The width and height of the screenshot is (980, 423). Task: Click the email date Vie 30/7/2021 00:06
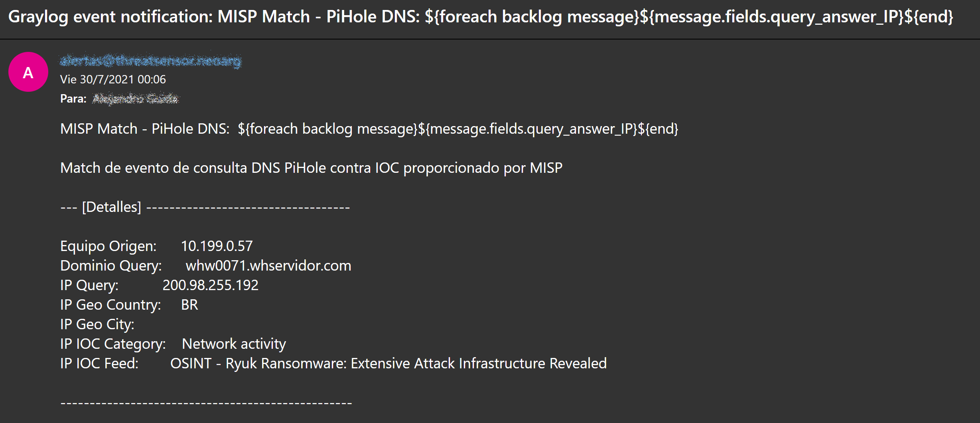113,79
